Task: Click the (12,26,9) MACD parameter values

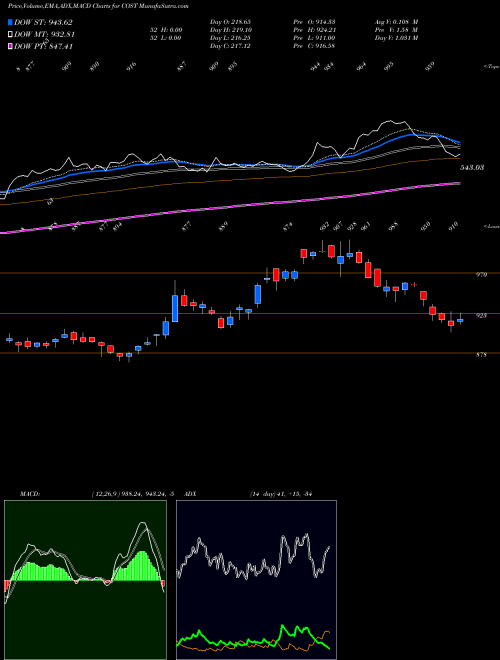Action: (132, 493)
